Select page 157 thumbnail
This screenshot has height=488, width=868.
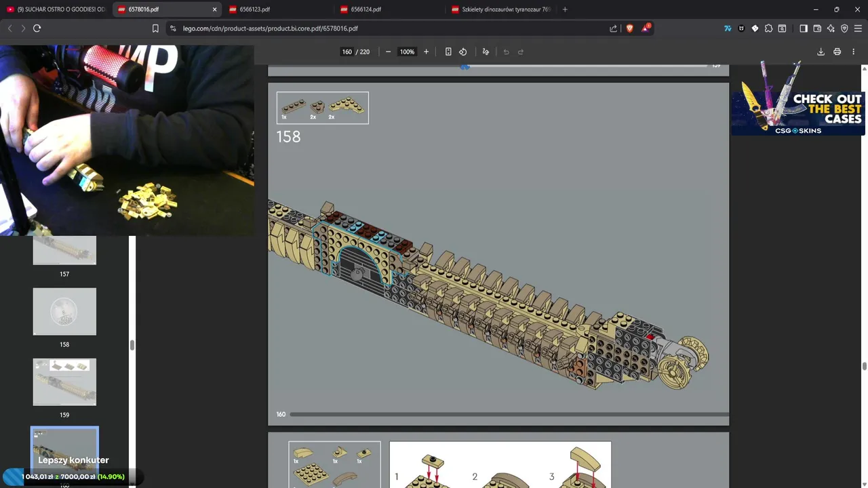64,250
